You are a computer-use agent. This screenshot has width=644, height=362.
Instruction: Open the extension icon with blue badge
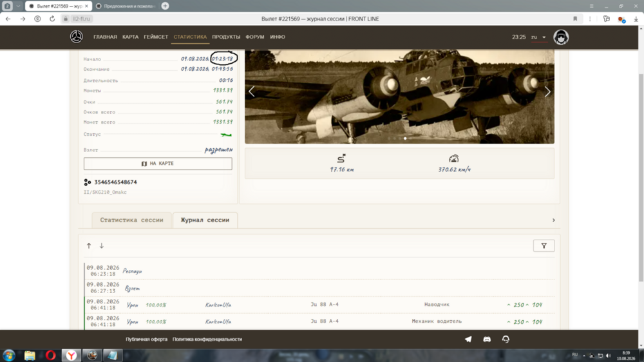coord(621,19)
